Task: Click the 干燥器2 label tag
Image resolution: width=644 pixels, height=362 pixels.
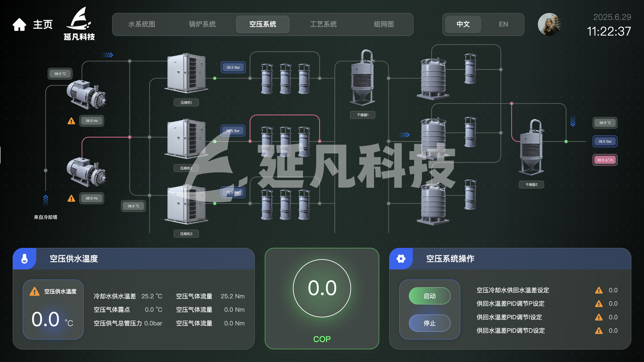Action: 531,185
